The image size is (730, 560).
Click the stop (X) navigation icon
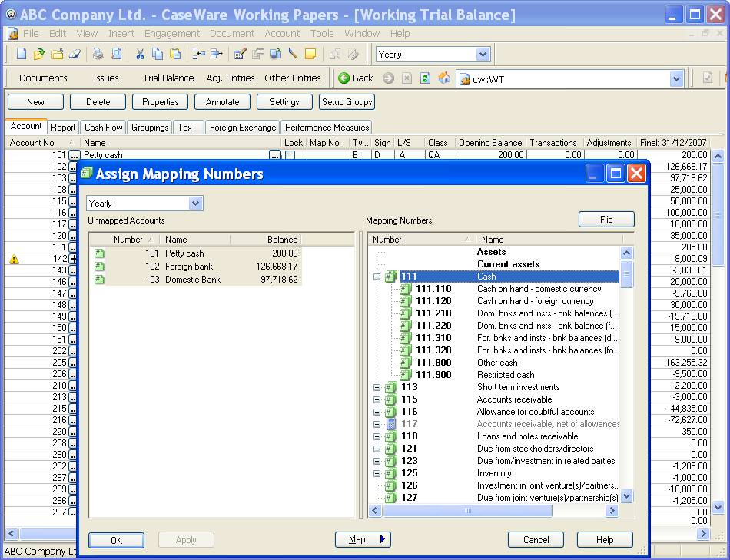[407, 78]
